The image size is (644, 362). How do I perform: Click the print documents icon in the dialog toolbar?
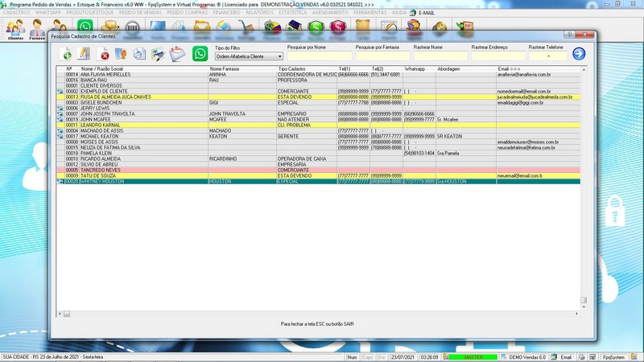139,54
